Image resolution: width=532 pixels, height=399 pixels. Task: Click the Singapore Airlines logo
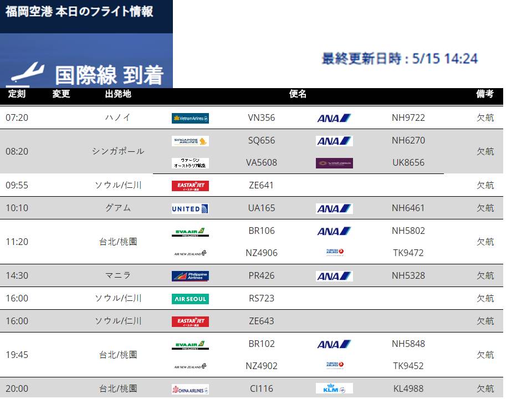(190, 141)
